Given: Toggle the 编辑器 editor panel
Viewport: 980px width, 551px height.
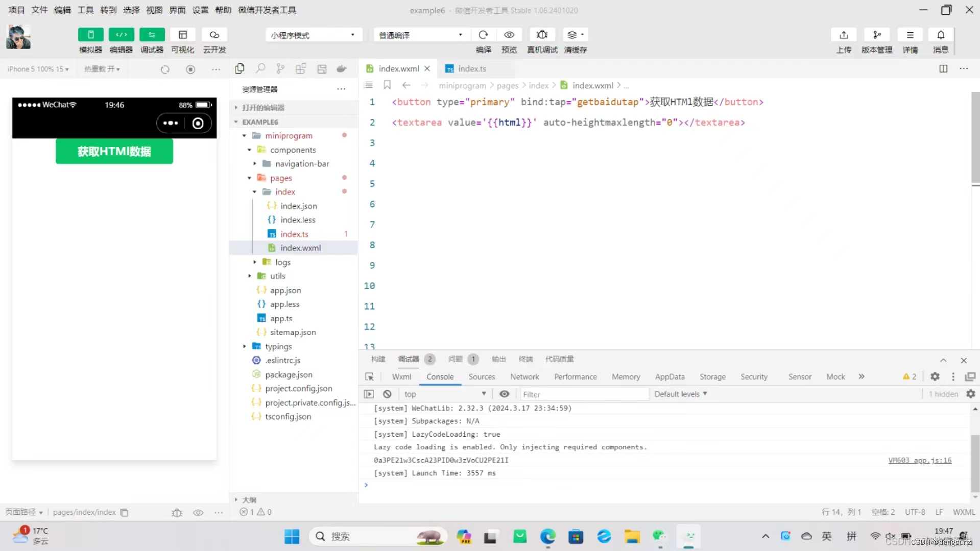Looking at the screenshot, I should pyautogui.click(x=121, y=35).
